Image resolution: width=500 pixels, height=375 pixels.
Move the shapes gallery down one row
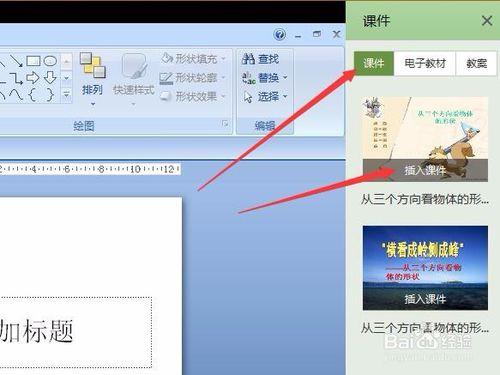tap(66, 78)
